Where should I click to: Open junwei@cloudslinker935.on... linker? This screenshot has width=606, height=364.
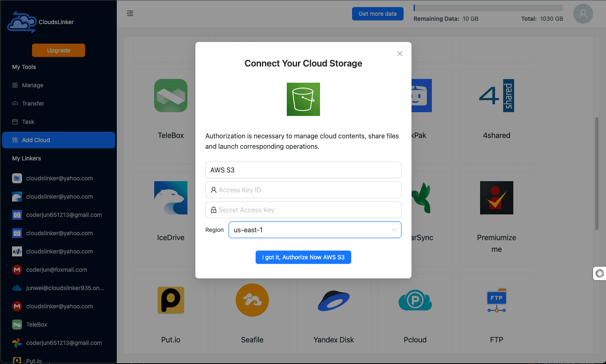coord(59,288)
